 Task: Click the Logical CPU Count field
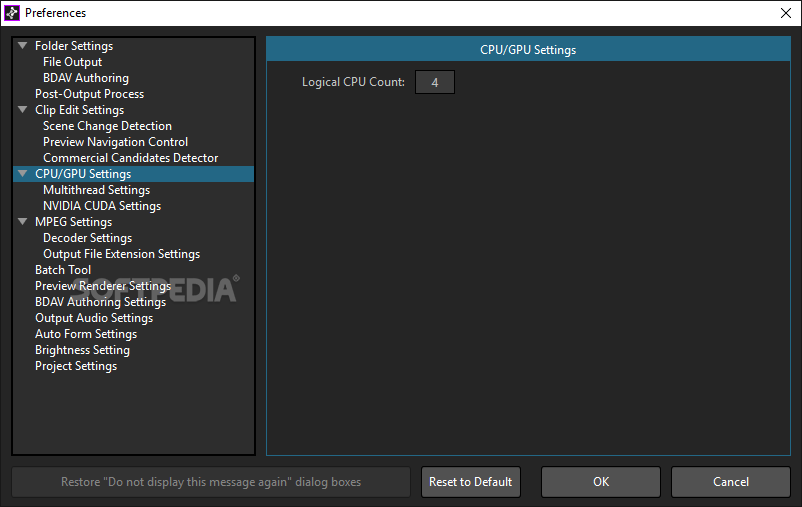pos(435,82)
